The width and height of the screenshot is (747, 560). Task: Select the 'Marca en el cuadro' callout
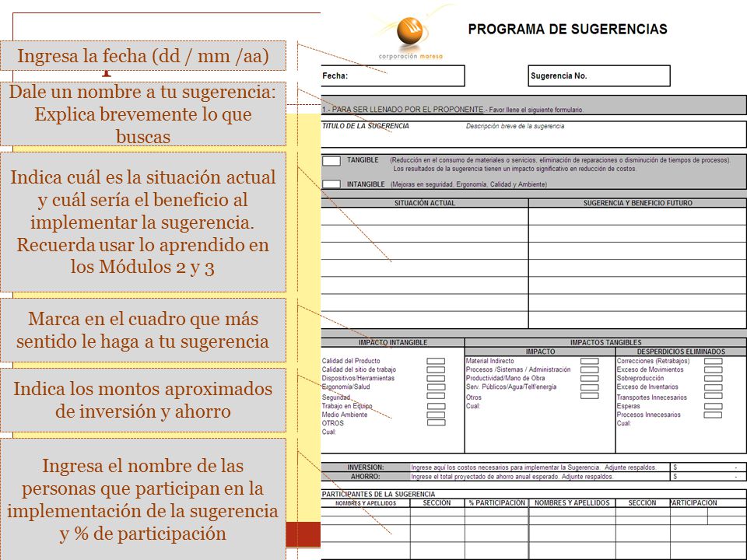pyautogui.click(x=143, y=330)
